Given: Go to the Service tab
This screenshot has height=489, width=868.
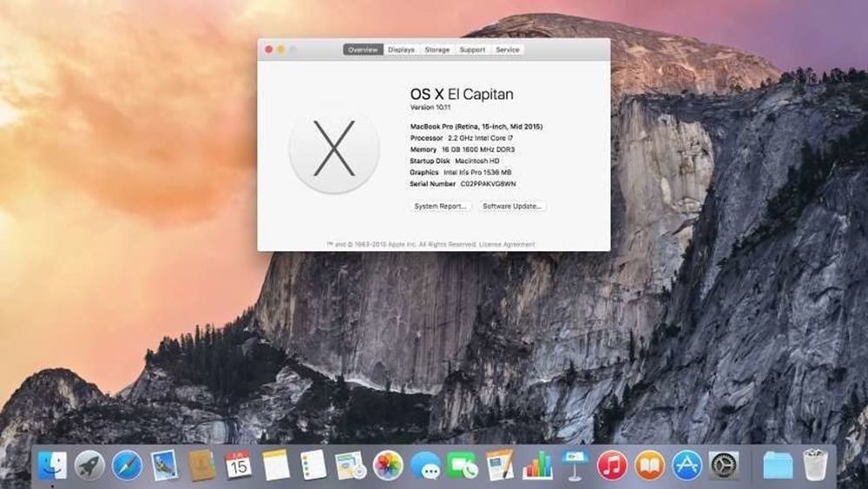Looking at the screenshot, I should pos(508,50).
